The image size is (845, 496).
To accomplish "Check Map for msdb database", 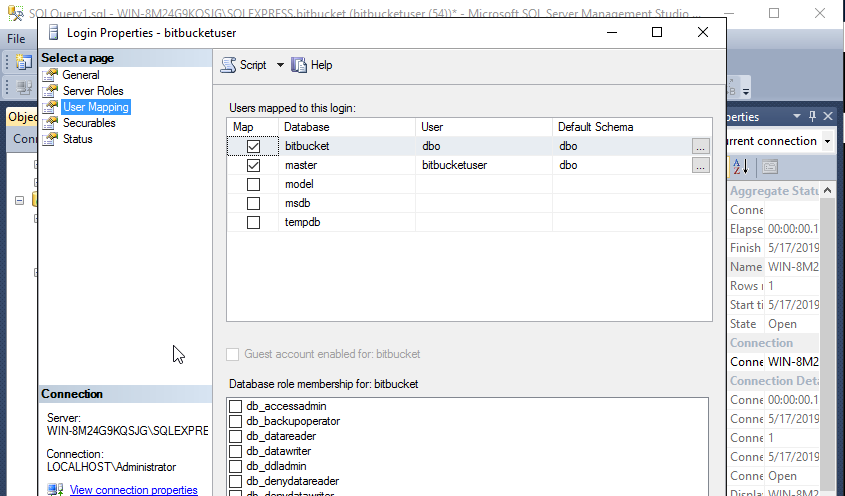I will (253, 203).
